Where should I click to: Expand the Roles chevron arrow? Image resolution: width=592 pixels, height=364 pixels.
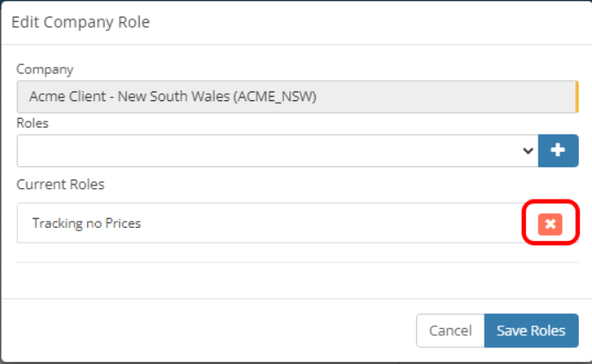pyautogui.click(x=528, y=150)
